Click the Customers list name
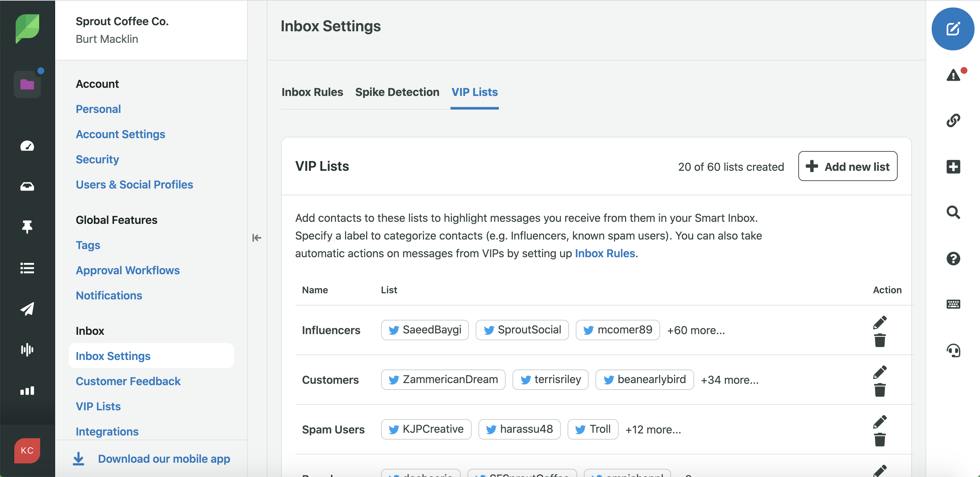This screenshot has height=477, width=980. click(x=330, y=380)
